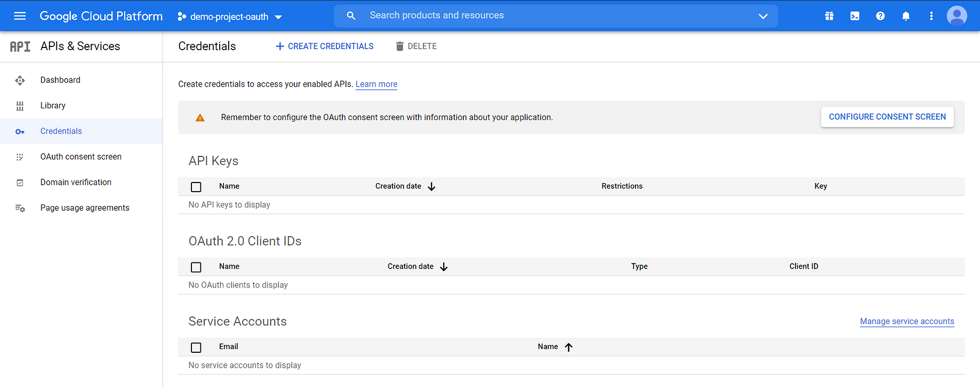Open Page usage agreements in sidebar
The height and width of the screenshot is (388, 980).
pyautogui.click(x=85, y=208)
